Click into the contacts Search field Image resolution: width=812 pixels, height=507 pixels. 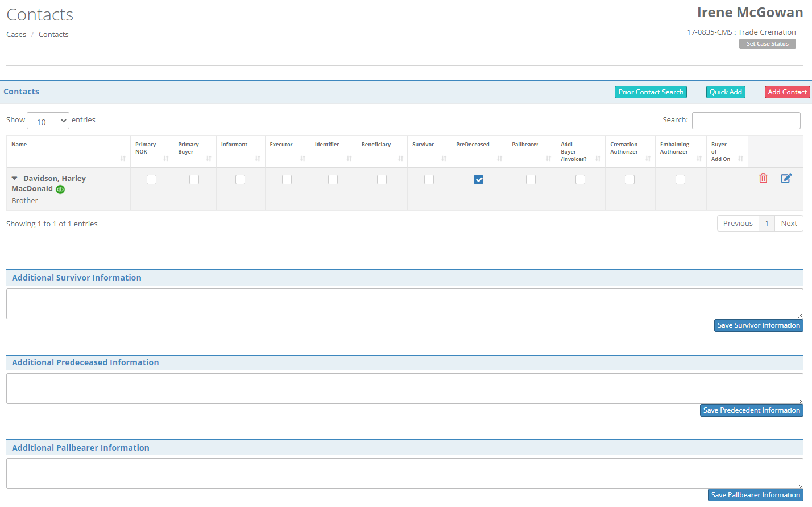(745, 121)
